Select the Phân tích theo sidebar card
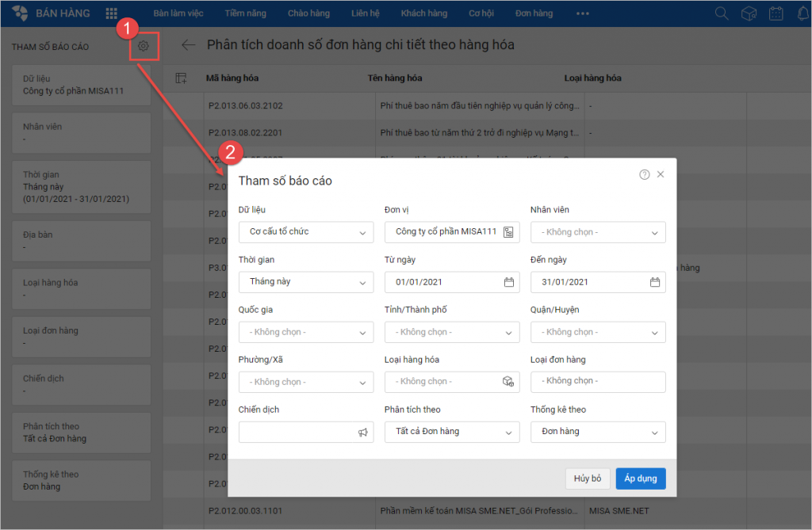812x530 pixels. [82, 433]
